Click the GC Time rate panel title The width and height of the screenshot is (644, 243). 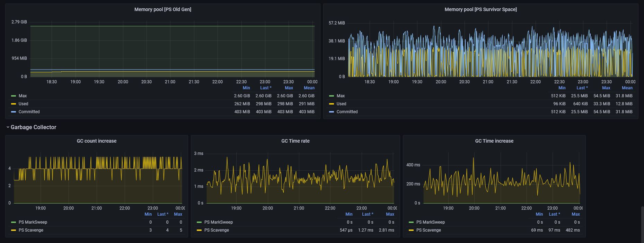[295, 141]
